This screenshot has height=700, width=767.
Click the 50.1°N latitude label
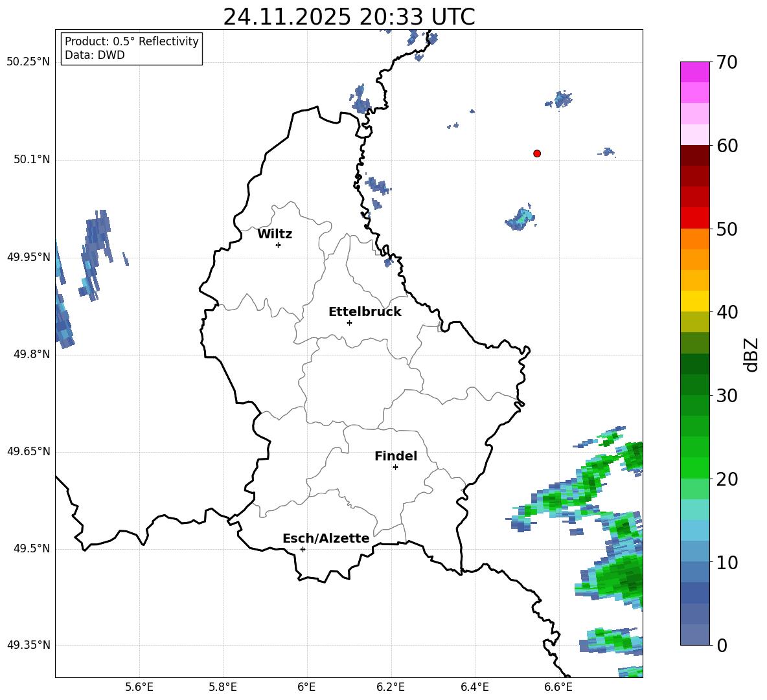tap(32, 160)
